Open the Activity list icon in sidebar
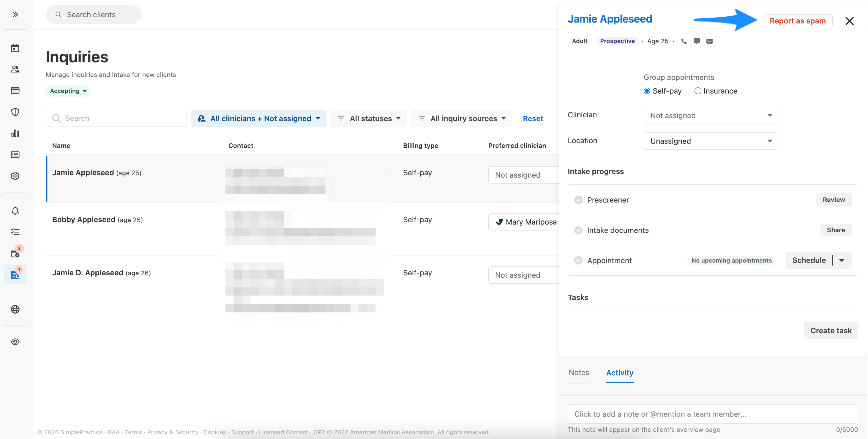868x439 pixels. coord(15,154)
